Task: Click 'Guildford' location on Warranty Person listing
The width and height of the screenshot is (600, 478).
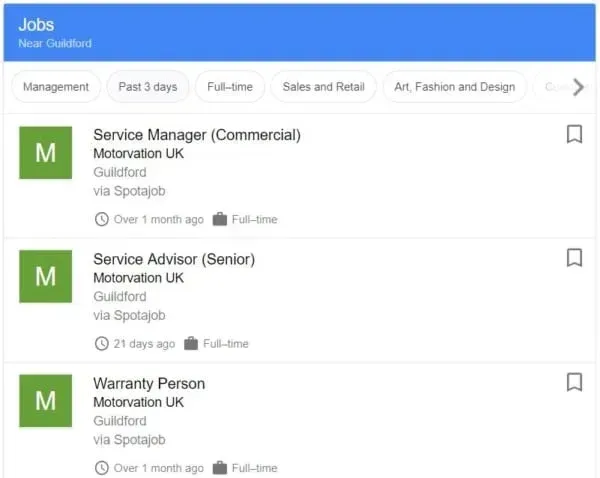Action: pyautogui.click(x=120, y=421)
